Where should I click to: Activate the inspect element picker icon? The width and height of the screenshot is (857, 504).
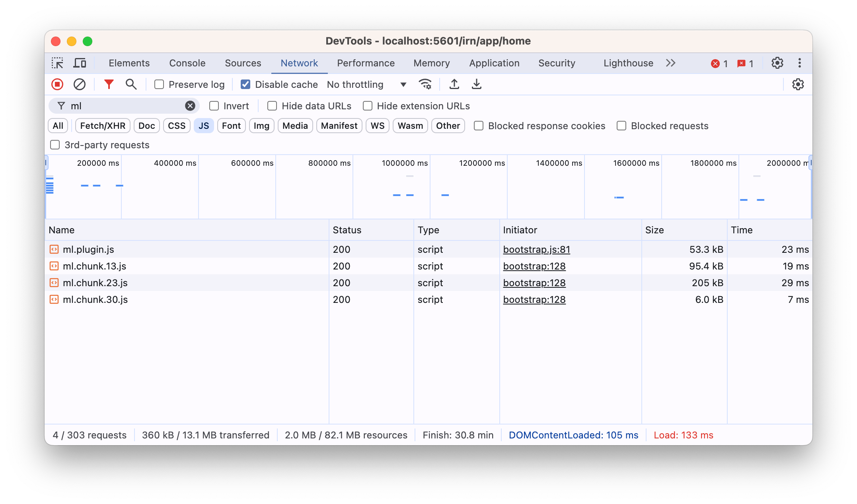pyautogui.click(x=57, y=63)
